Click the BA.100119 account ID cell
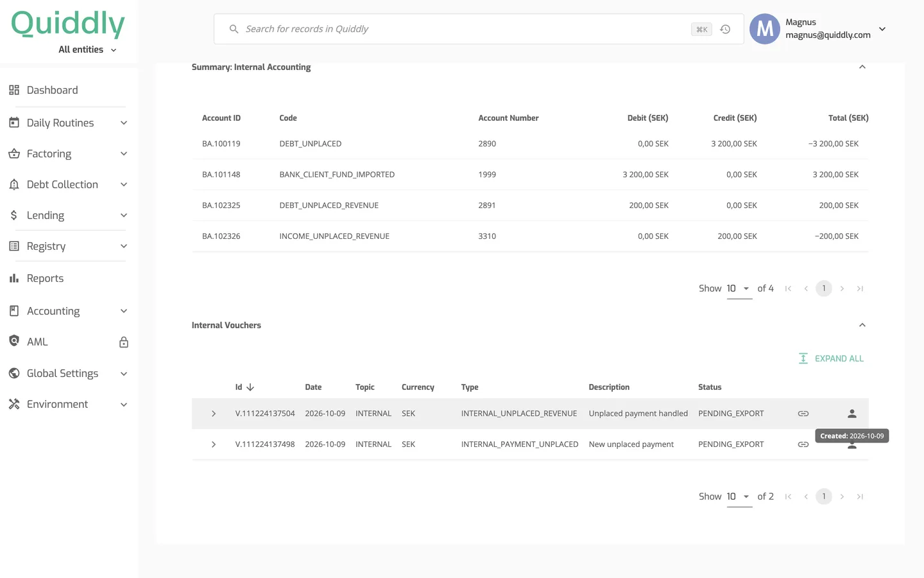Viewport: 924px width, 578px height. pyautogui.click(x=221, y=144)
